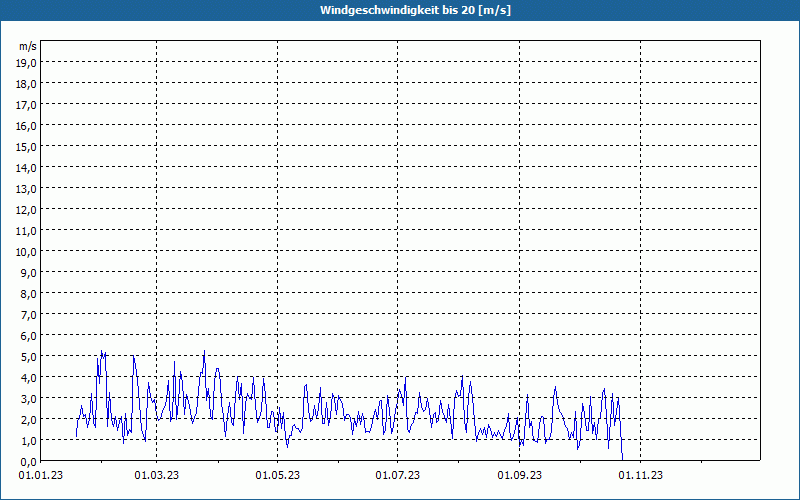Click the 13,0 y-axis label
The height and width of the screenshot is (500, 800).
(x=26, y=189)
